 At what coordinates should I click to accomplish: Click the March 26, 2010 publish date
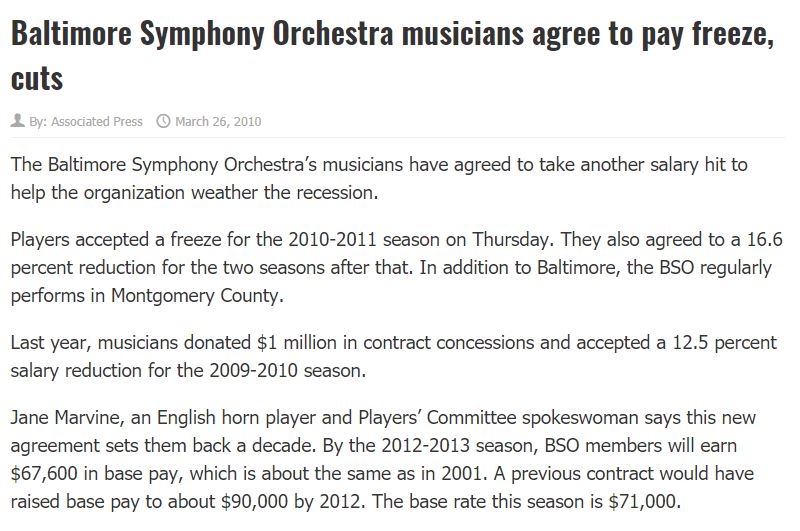(x=218, y=122)
